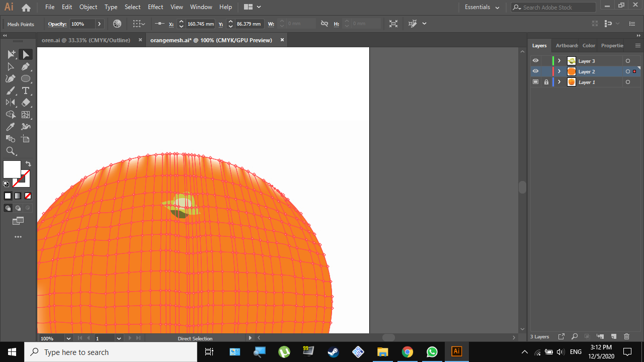The height and width of the screenshot is (362, 644).
Task: Open the zoom level dropdown
Action: tap(68, 338)
